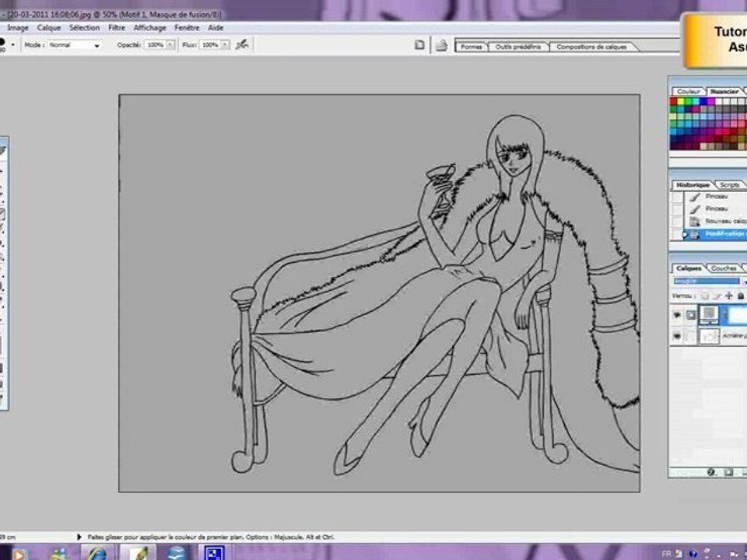
Task: Hide the Arrière-plan layer
Action: (x=677, y=336)
